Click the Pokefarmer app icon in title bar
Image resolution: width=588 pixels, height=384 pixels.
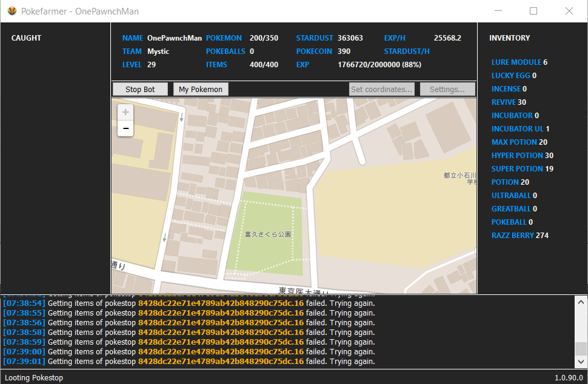coord(12,12)
